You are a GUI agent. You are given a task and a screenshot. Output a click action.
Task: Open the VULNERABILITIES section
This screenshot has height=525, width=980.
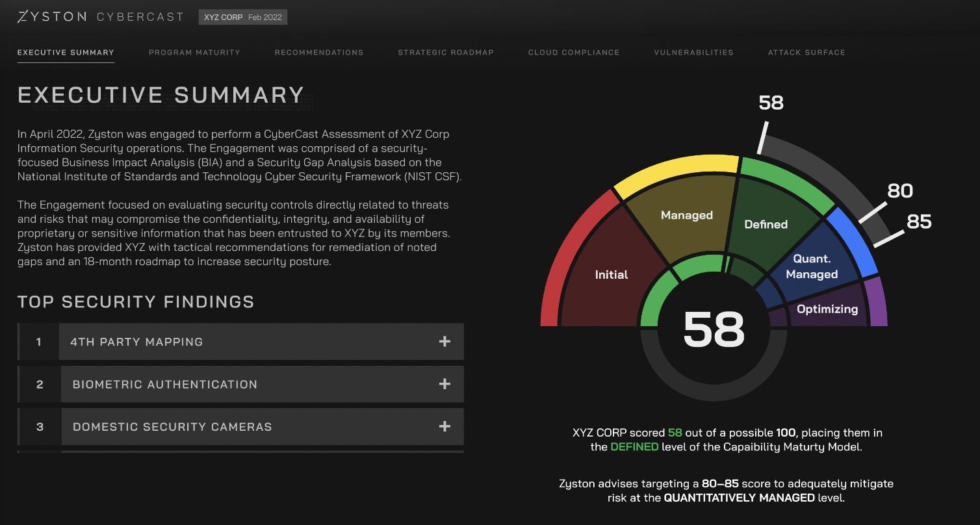(x=693, y=53)
